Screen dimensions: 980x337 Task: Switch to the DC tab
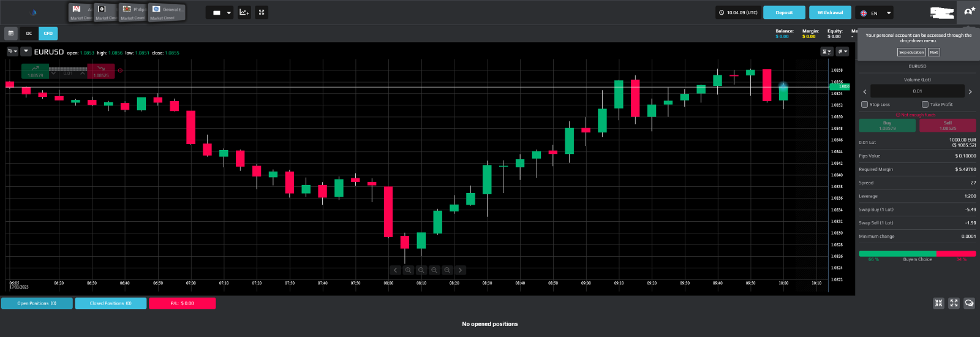29,33
